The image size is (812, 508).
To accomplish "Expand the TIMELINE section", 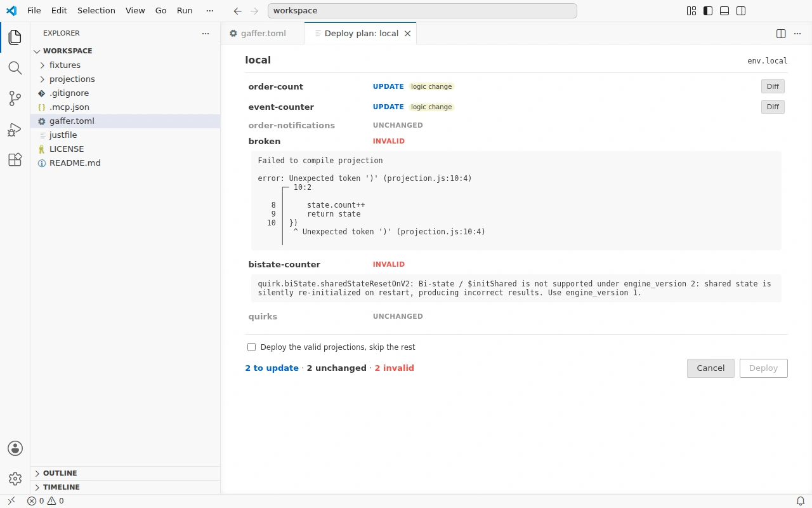I will (x=126, y=487).
